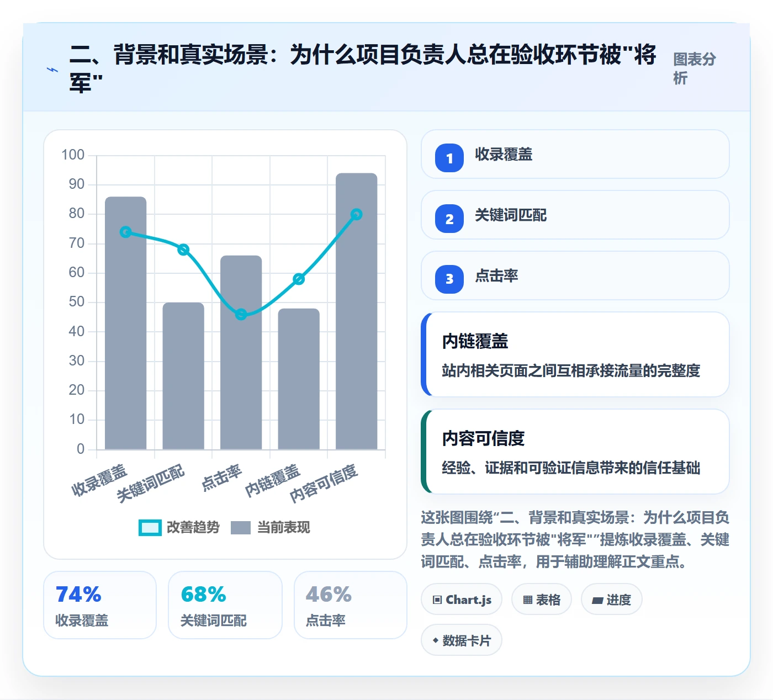This screenshot has height=700, width=773.
Task: Select the 进度 tag
Action: click(x=612, y=600)
